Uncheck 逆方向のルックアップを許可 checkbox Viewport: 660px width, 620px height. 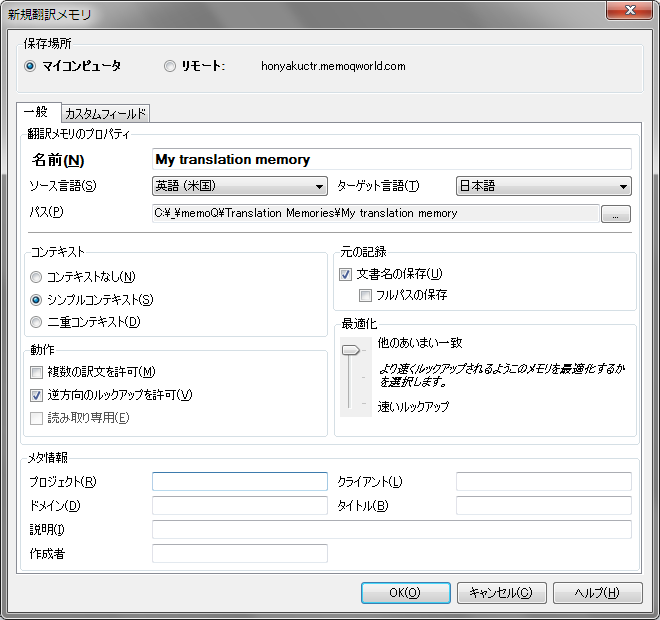tap(37, 394)
